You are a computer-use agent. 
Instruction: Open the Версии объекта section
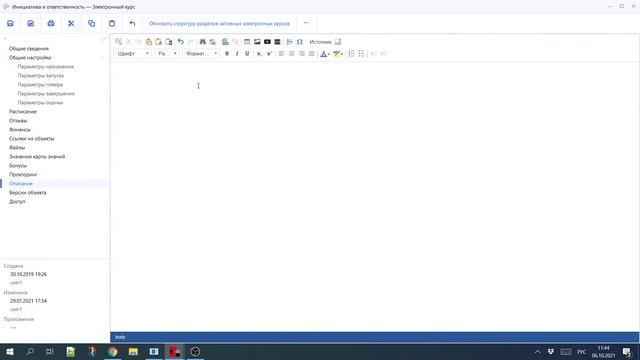[x=27, y=193]
